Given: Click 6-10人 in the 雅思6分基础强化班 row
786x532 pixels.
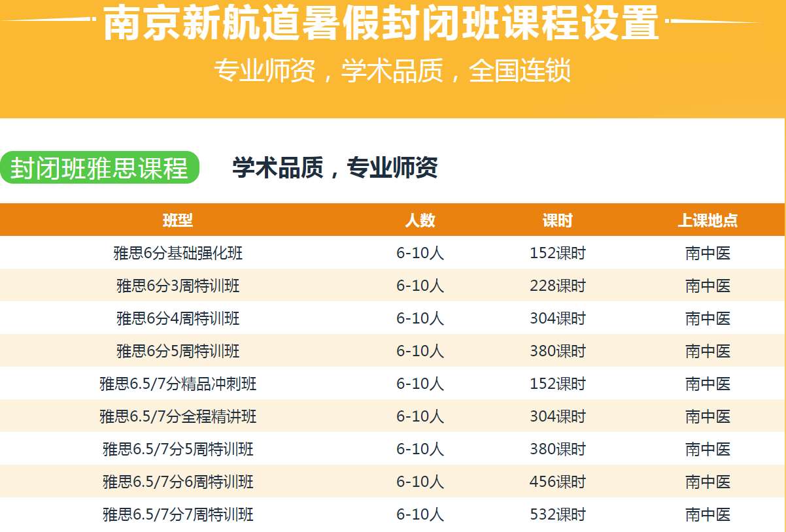Looking at the screenshot, I should point(420,253).
